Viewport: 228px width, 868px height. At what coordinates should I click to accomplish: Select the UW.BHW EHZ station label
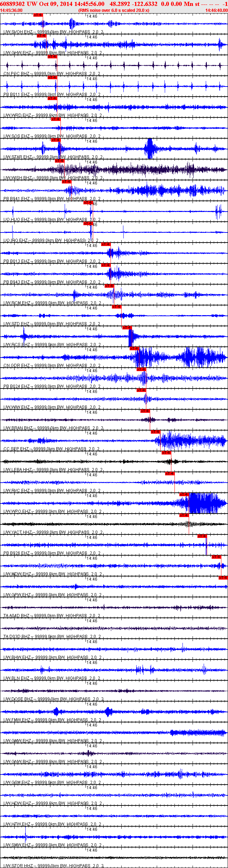[17, 657]
